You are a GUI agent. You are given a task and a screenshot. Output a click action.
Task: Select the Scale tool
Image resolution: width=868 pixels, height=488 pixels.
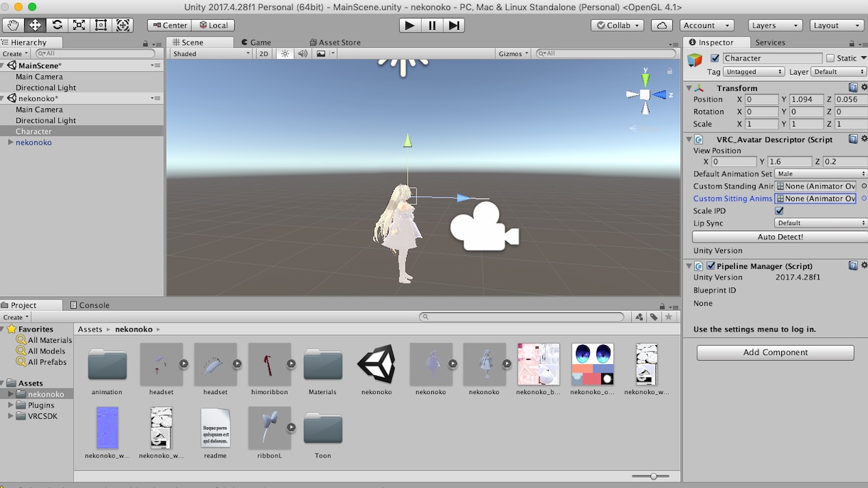click(79, 25)
